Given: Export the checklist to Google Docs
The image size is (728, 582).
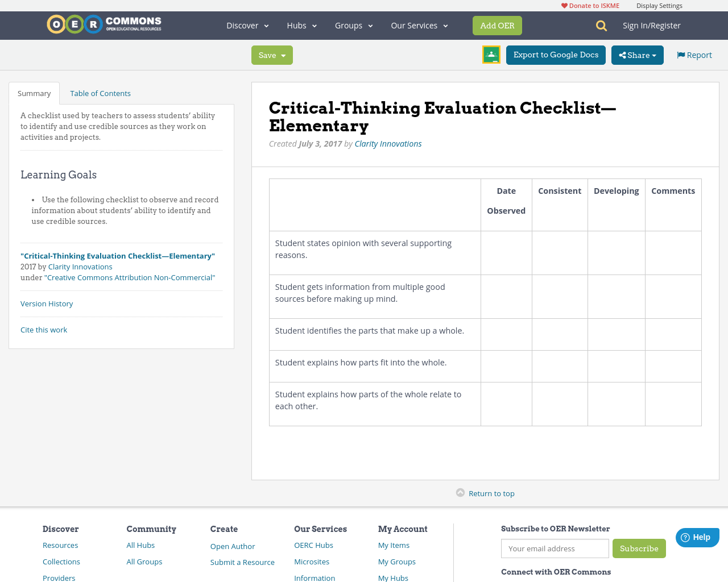Looking at the screenshot, I should (556, 55).
